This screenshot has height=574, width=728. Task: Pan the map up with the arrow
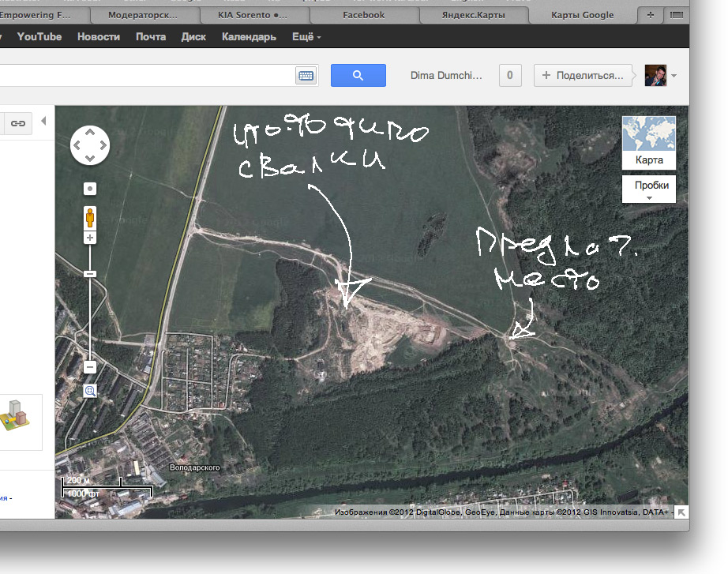[90, 133]
